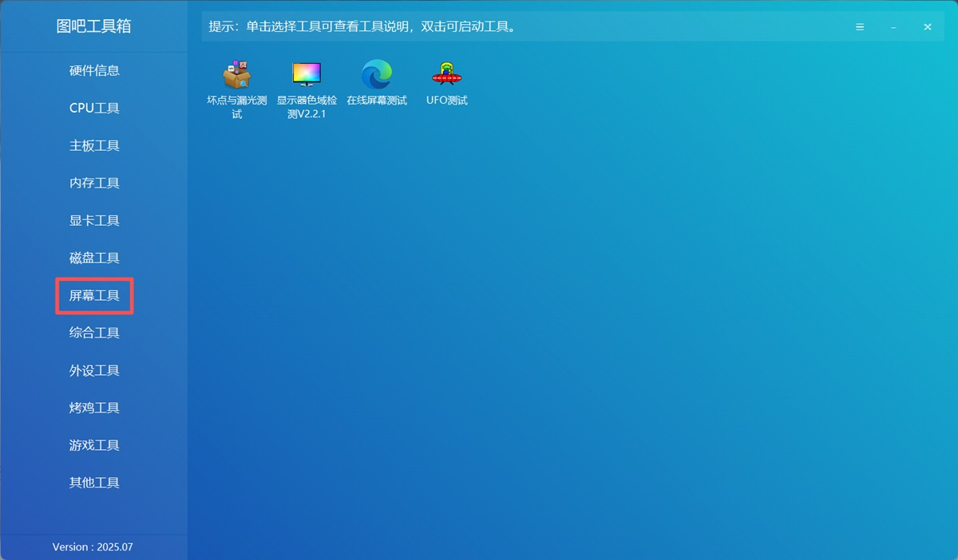Run the UFO测试 tool
This screenshot has height=560, width=958.
[x=446, y=84]
